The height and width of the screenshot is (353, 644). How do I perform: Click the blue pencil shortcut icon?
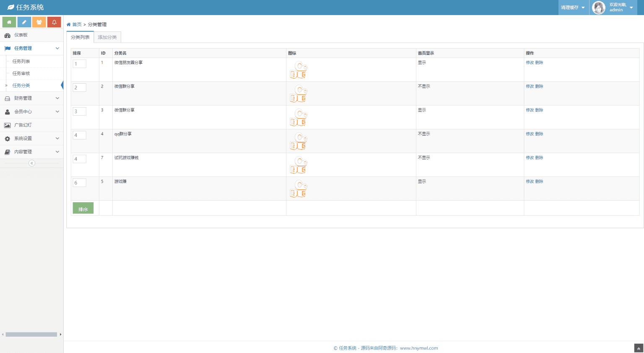24,22
